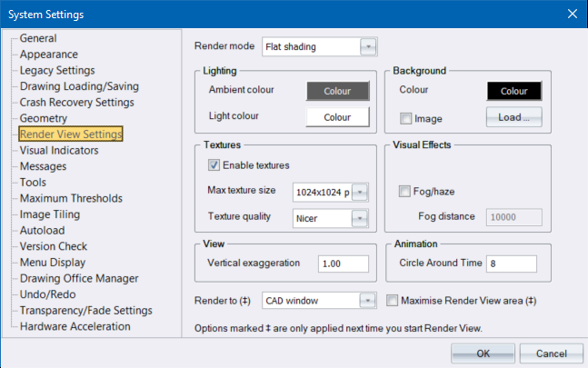Go to Hardware Acceleration settings
The height and width of the screenshot is (368, 588).
75,326
